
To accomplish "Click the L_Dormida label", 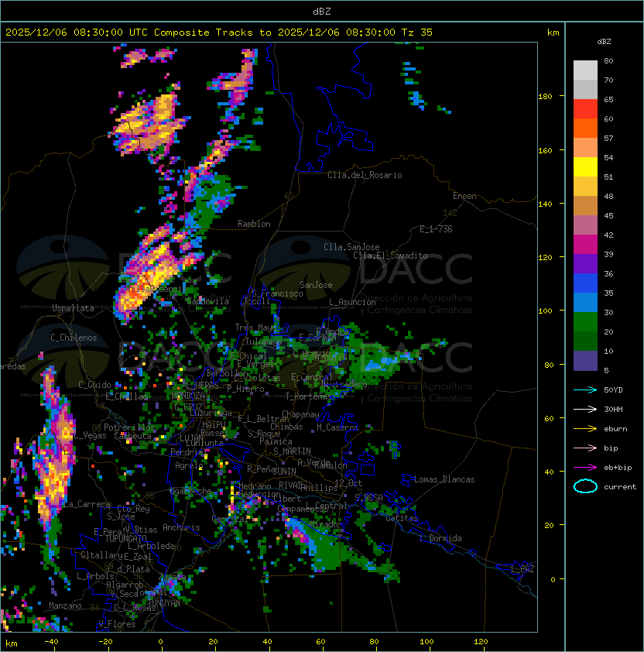I will click(x=440, y=538).
